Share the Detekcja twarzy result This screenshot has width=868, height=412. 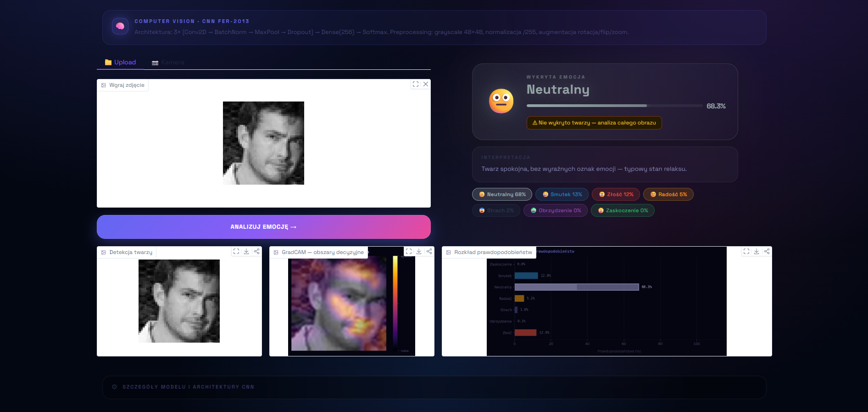pos(257,251)
